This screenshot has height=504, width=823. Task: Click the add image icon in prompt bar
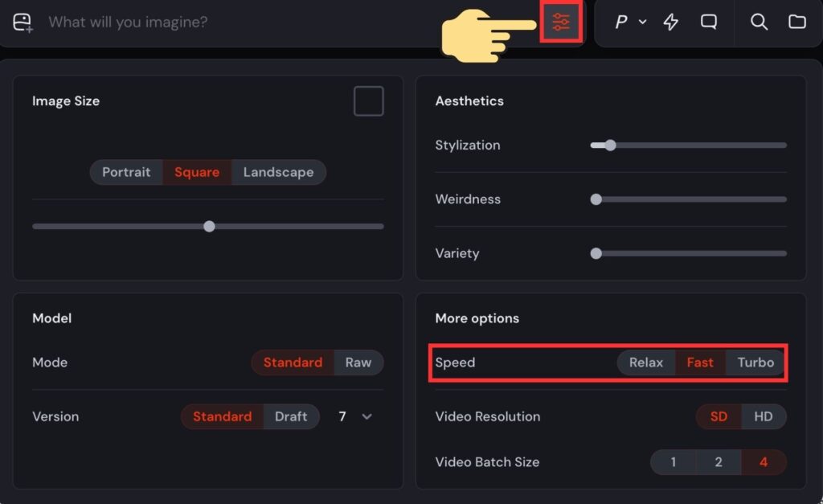tap(23, 23)
